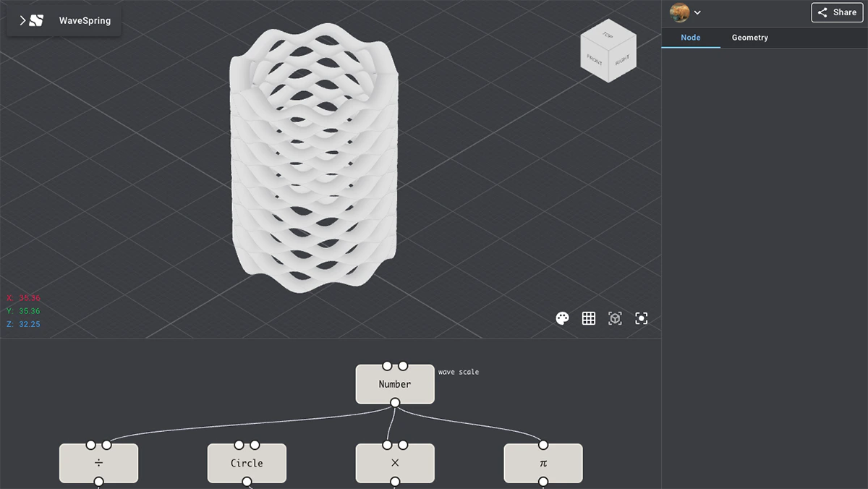
Task: Select the division node
Action: (98, 463)
